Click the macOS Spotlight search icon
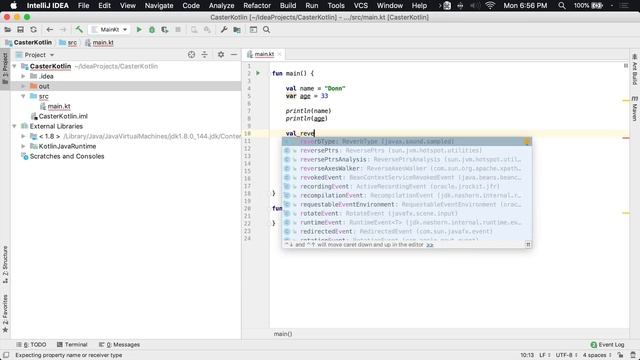Image resolution: width=640 pixels, height=360 pixels. click(562, 5)
